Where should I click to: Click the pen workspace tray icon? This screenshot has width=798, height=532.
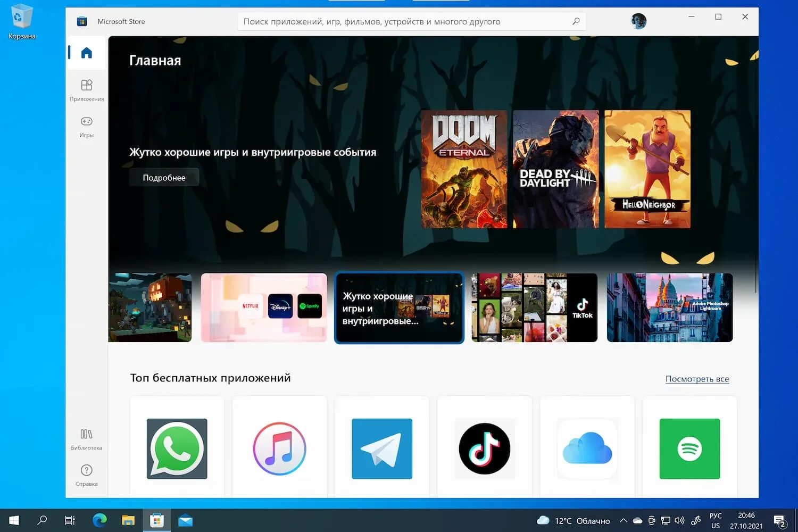pos(696,520)
